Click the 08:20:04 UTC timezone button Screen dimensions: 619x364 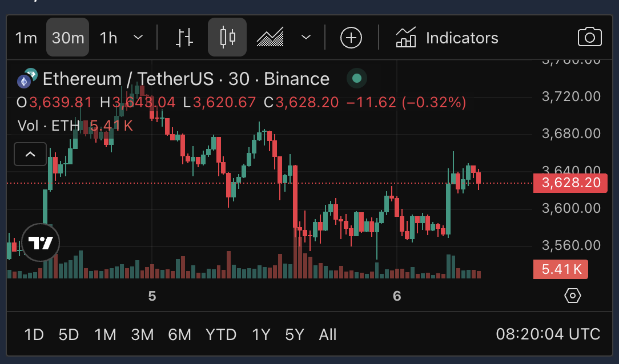pyautogui.click(x=548, y=334)
